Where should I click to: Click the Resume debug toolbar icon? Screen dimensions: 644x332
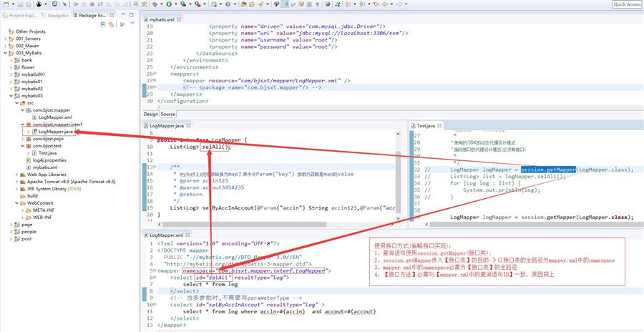coord(76,4)
